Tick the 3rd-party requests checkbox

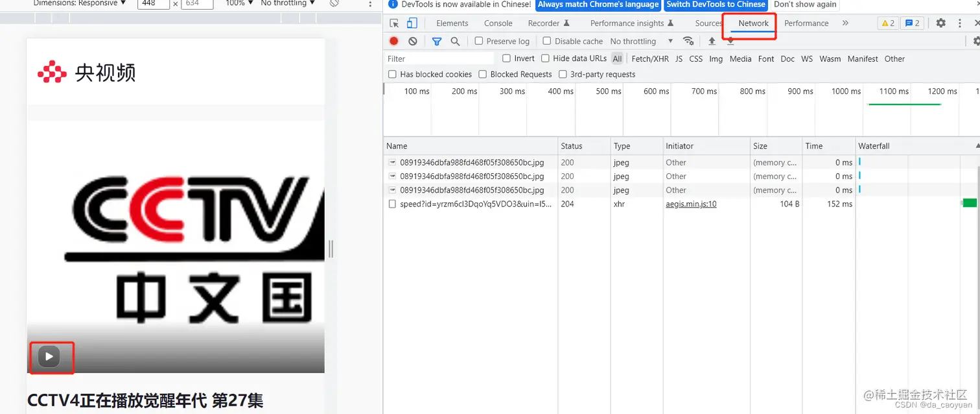coord(563,74)
